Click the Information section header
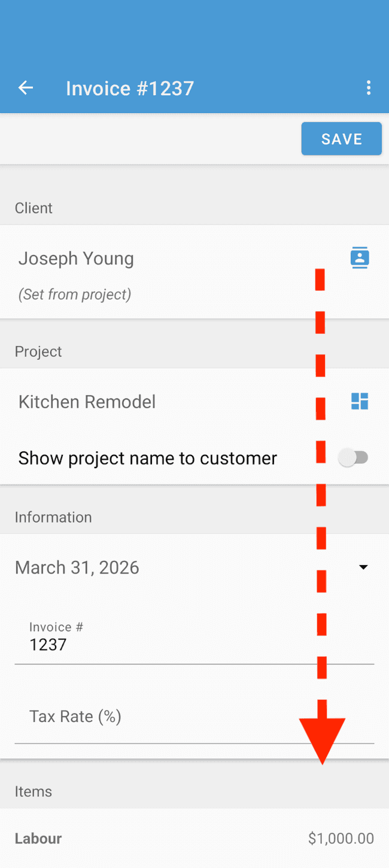The height and width of the screenshot is (868, 389). click(53, 517)
